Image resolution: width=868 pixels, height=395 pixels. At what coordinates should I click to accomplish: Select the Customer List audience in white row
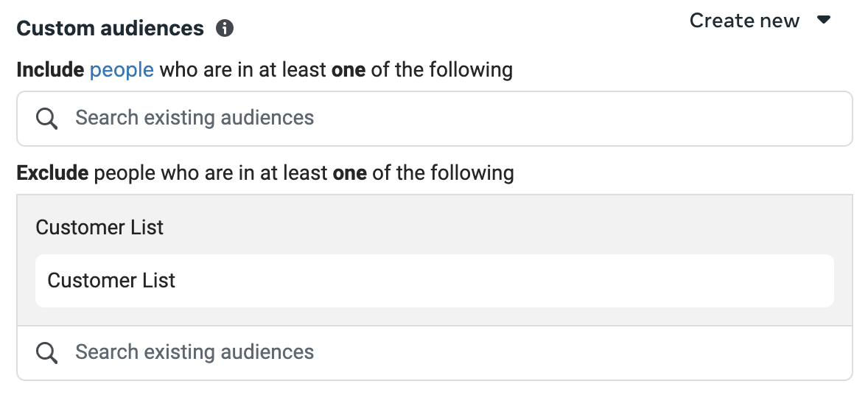435,280
